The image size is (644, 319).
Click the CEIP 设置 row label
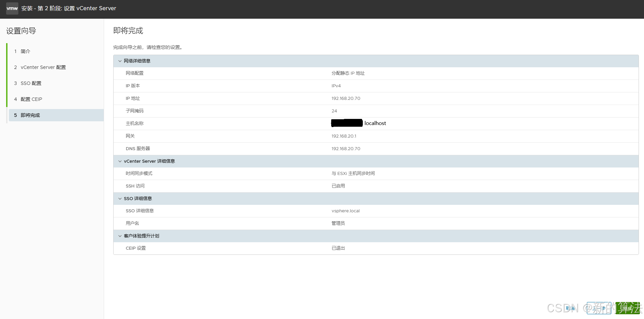pyautogui.click(x=136, y=248)
